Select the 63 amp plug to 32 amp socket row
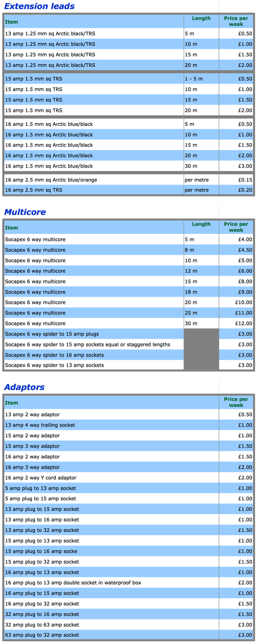 tap(42, 635)
